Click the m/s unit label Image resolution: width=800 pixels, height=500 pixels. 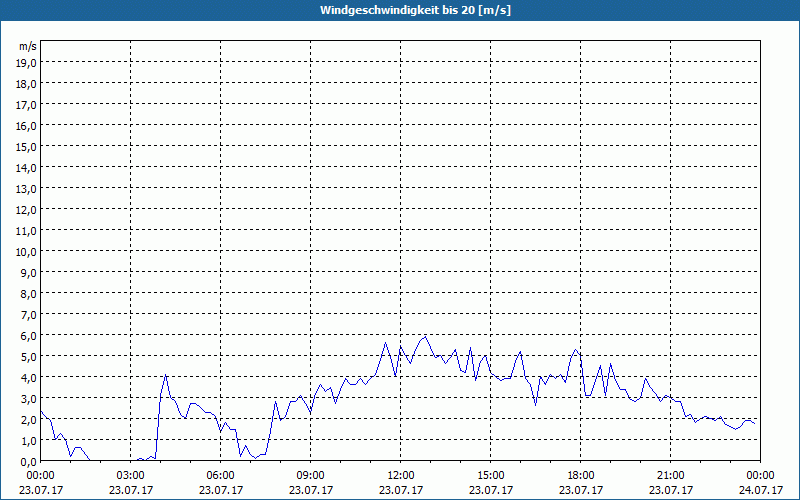coord(28,46)
